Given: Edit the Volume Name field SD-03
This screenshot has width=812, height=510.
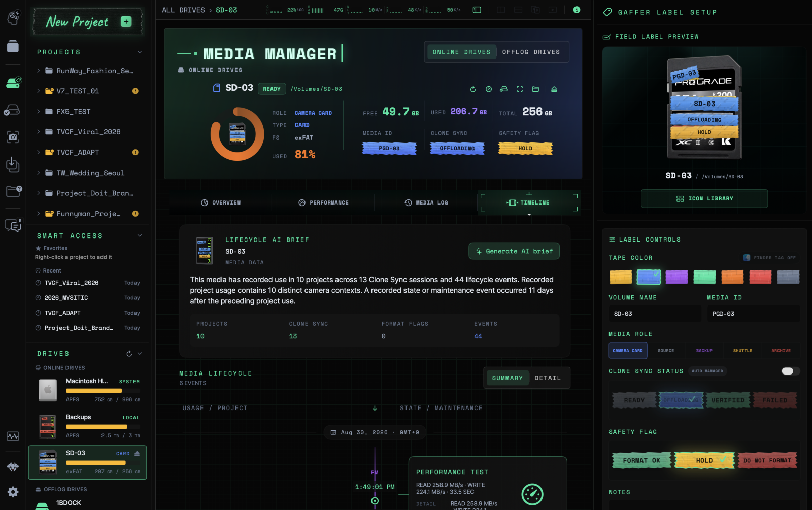Looking at the screenshot, I should 655,314.
